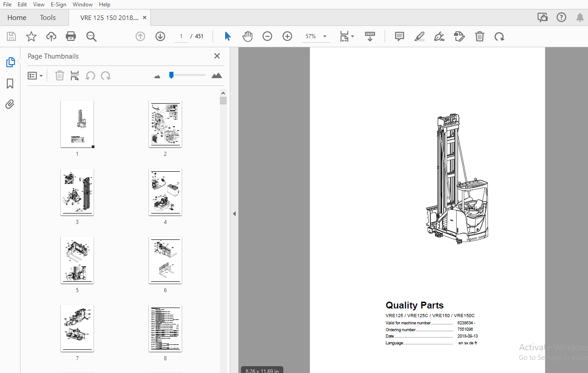Go to the next page arrow
Screen dimensions: 588x373
point(160,36)
